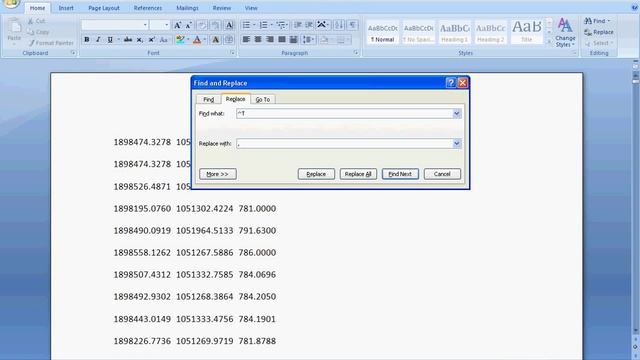
Task: Center the text
Action: (258, 40)
